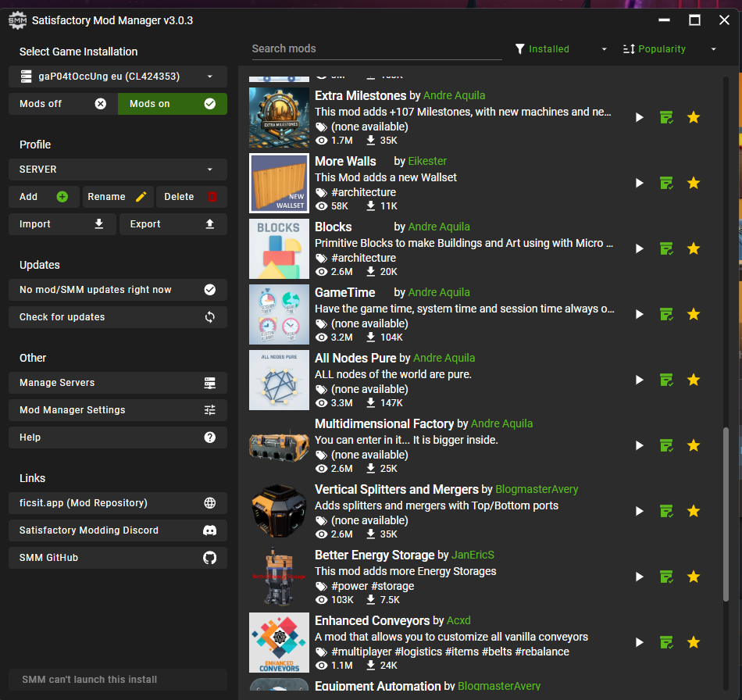Open ficsit.app Mod Repository link
This screenshot has height=700, width=742.
118,503
